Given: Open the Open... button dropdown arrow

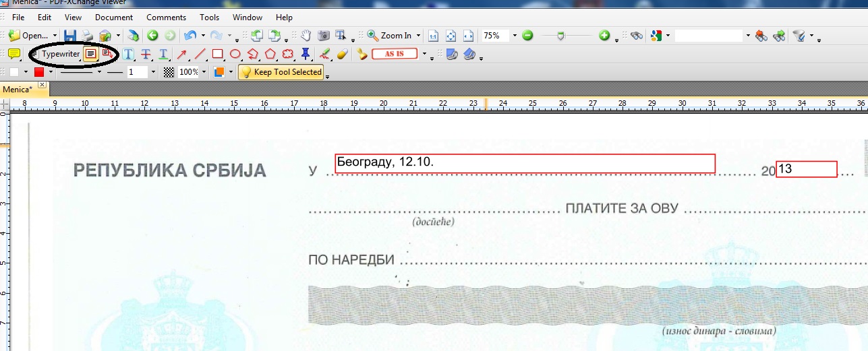Looking at the screenshot, I should (x=55, y=35).
